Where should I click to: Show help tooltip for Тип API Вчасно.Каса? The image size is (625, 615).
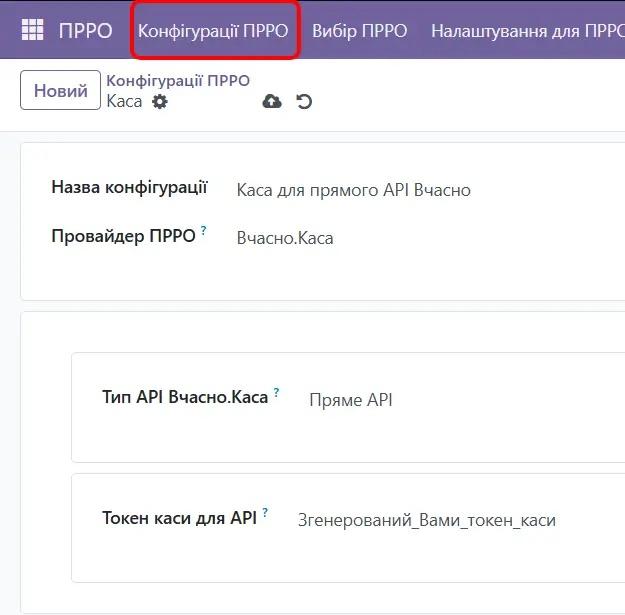276,392
